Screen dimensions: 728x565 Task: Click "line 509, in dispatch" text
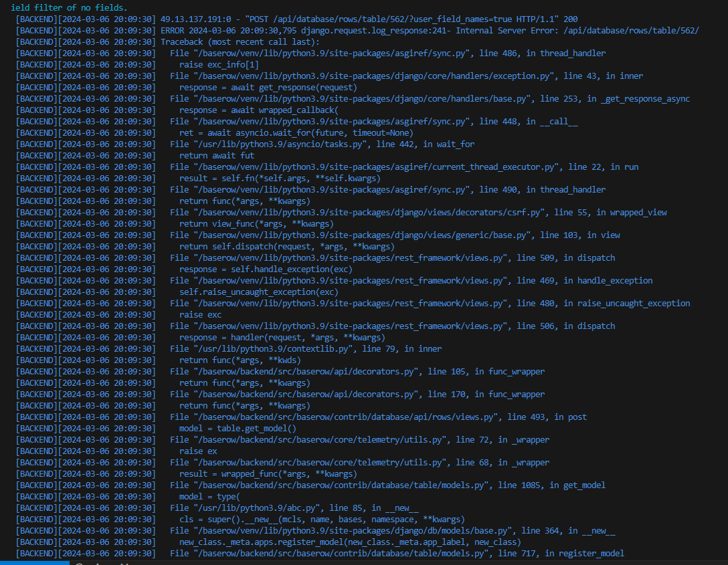(x=566, y=257)
